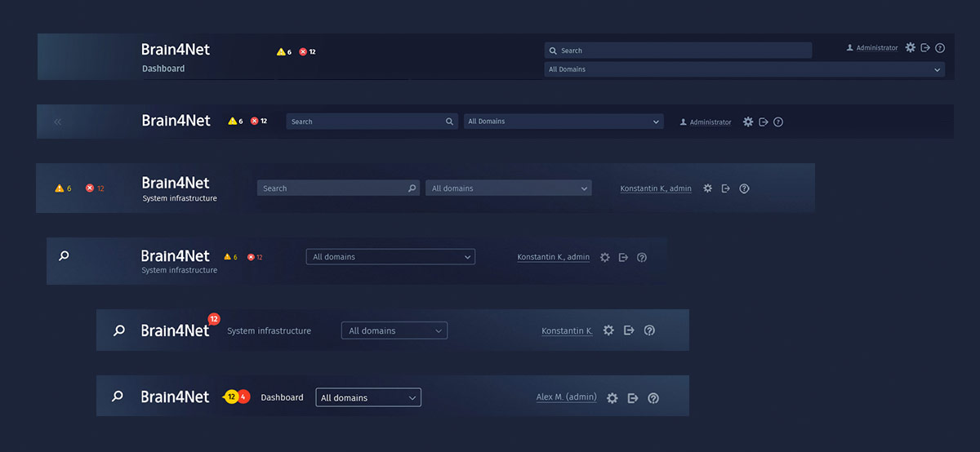The width and height of the screenshot is (980, 452).
Task: Click warning 6 indicator left of System infrastructure logo
Action: point(64,188)
